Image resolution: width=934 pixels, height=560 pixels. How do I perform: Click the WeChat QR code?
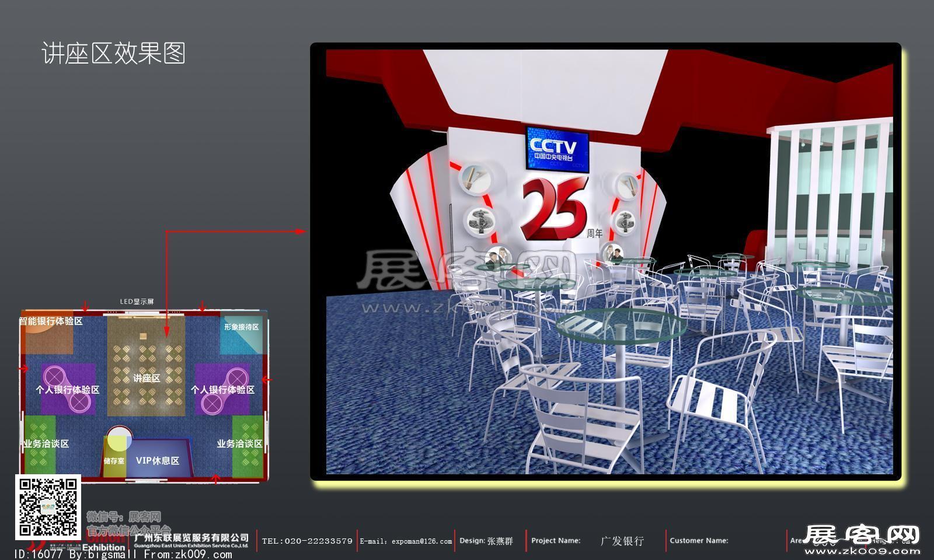[x=47, y=507]
